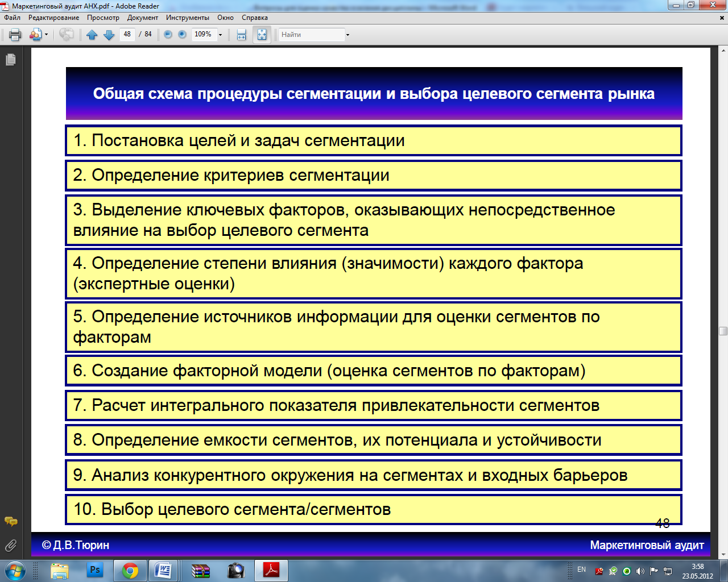Screen dimensions: 728x582
Task: Open the volume speaker tray icon
Action: pos(640,571)
